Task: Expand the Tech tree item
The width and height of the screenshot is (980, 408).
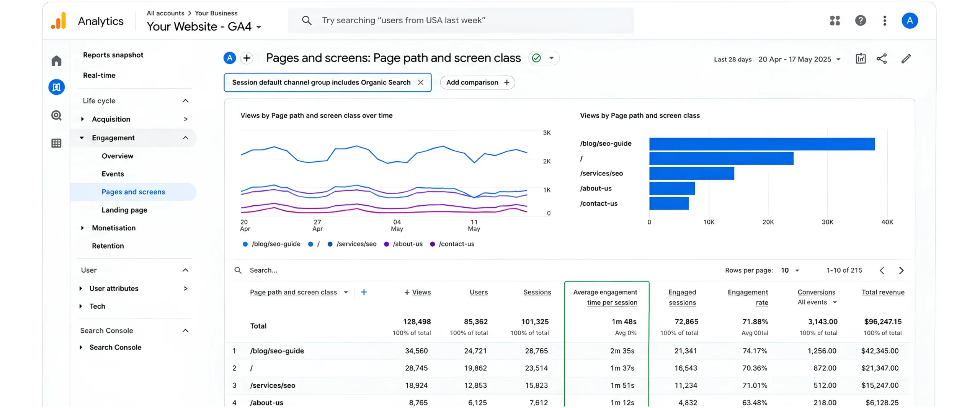Action: tap(81, 306)
